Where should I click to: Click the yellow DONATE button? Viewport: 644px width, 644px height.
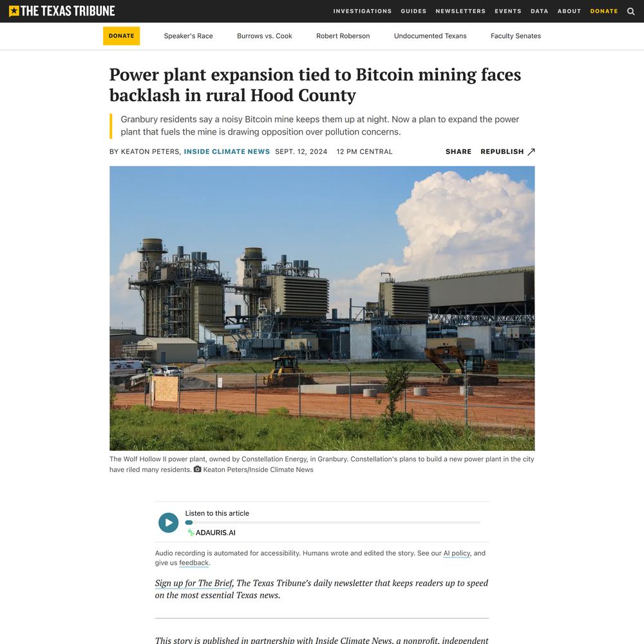[x=121, y=35]
